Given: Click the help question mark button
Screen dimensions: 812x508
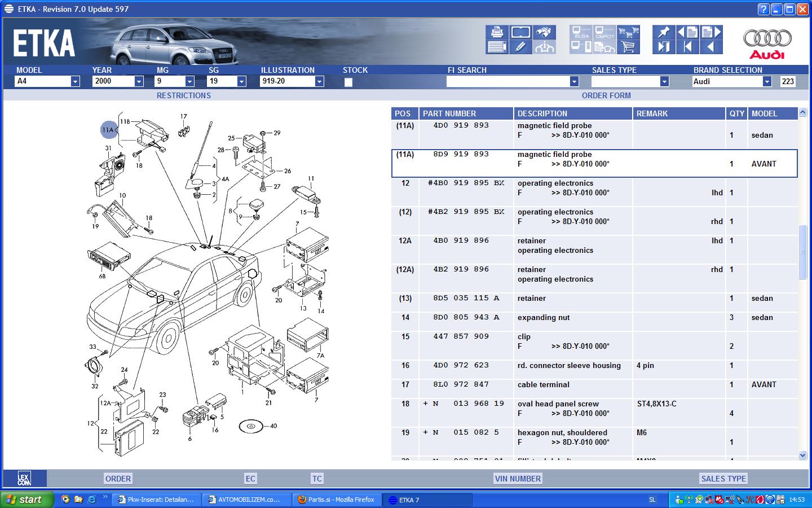Looking at the screenshot, I should pos(764,9).
